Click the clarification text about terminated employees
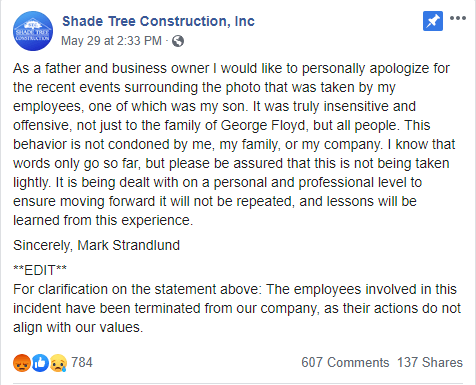Viewport: 476px width, 385px height. [x=237, y=308]
